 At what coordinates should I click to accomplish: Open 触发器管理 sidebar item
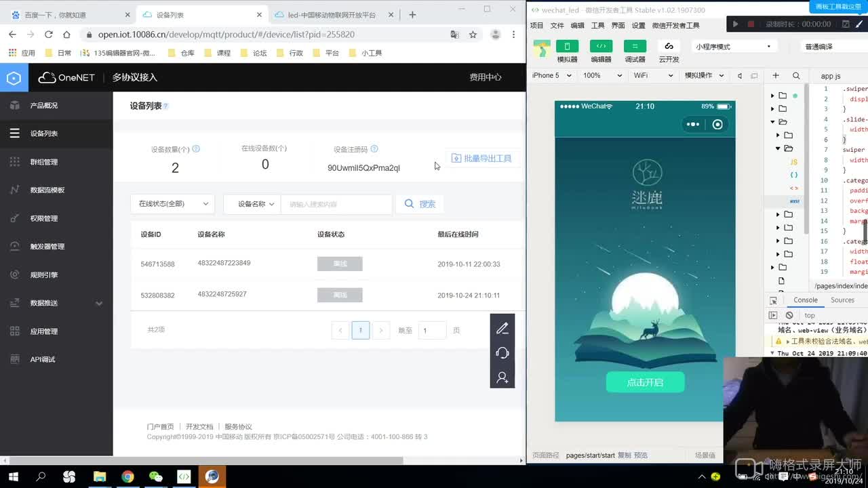pos(47,247)
